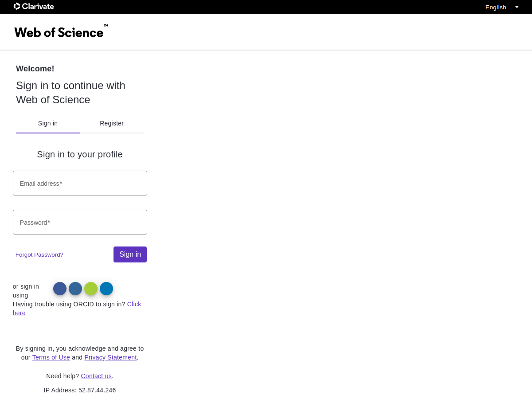This screenshot has height=399, width=532.
Task: Sign in with the medium blue circle button
Action: pyautogui.click(x=75, y=289)
